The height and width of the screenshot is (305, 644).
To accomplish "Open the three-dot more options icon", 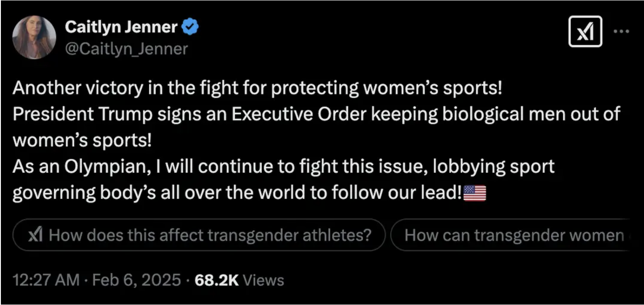I will (x=621, y=30).
